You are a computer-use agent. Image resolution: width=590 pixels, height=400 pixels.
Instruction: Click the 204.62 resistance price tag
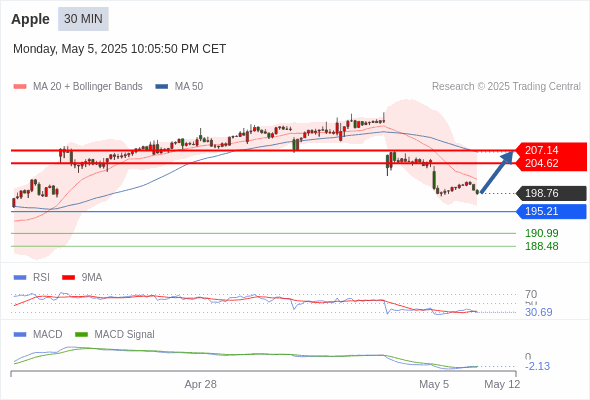[551, 163]
